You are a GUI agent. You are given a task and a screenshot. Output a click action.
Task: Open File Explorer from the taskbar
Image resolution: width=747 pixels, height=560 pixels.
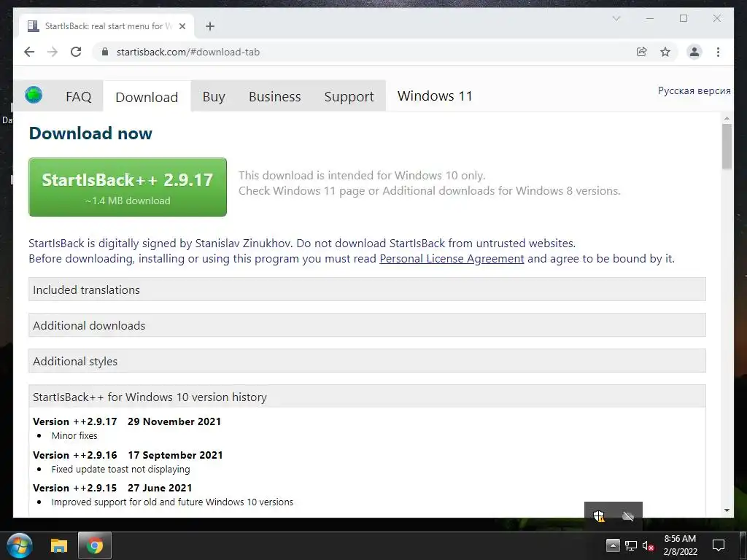pyautogui.click(x=59, y=545)
